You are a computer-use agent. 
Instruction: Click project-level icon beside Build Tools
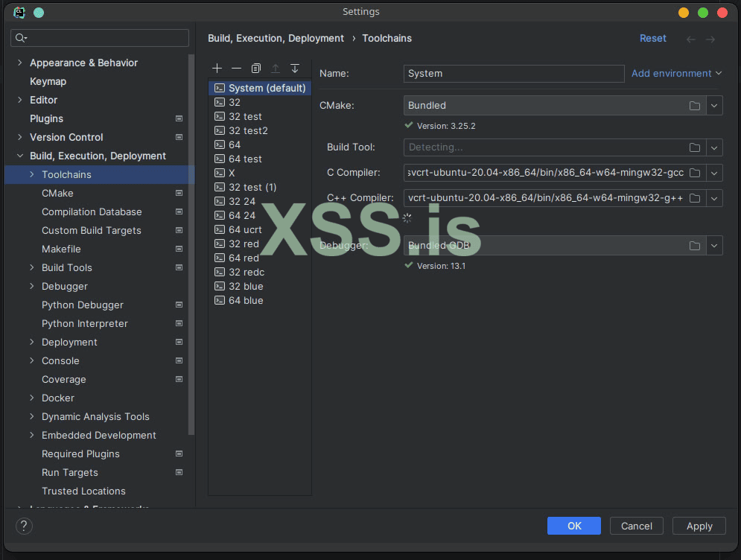[x=179, y=267]
